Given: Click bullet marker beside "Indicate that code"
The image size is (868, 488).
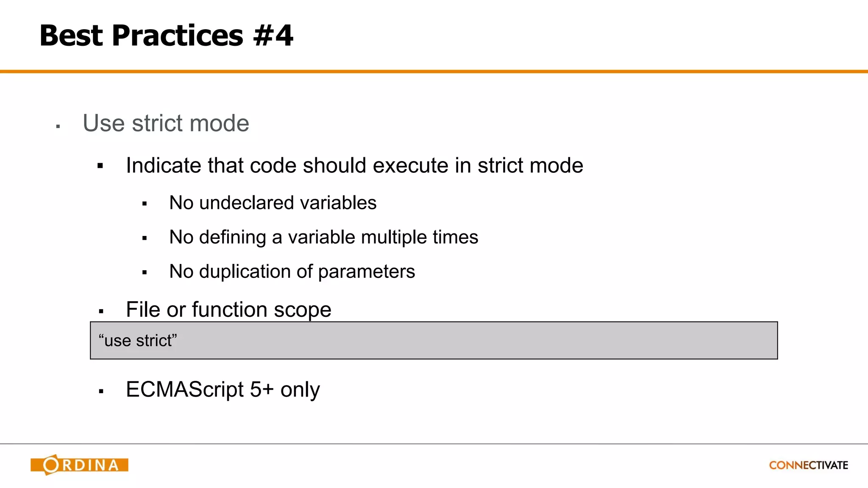Looking at the screenshot, I should click(x=100, y=166).
